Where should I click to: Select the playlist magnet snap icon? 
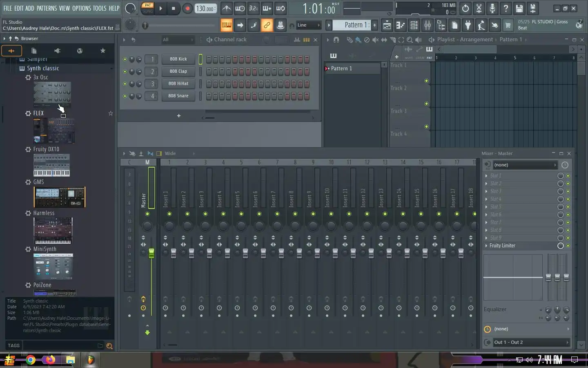[x=336, y=40]
